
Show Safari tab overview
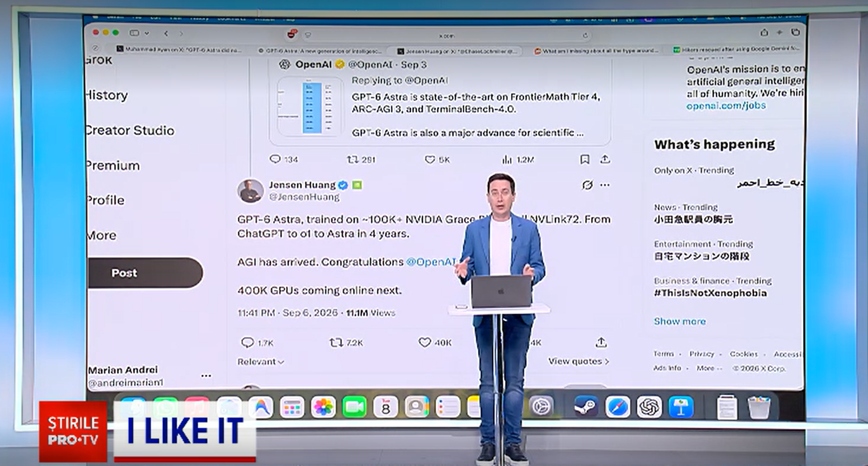pos(795,33)
